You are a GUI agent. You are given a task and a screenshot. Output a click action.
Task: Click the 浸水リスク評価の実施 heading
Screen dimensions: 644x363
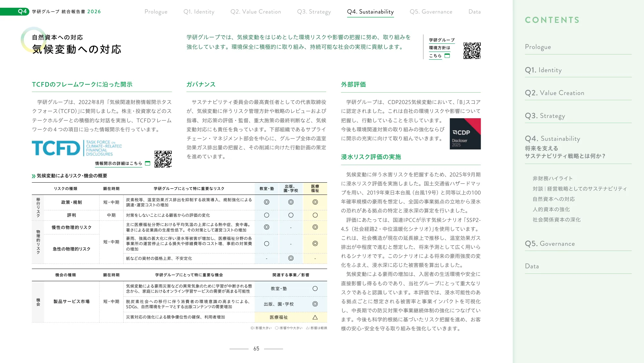pos(371,157)
